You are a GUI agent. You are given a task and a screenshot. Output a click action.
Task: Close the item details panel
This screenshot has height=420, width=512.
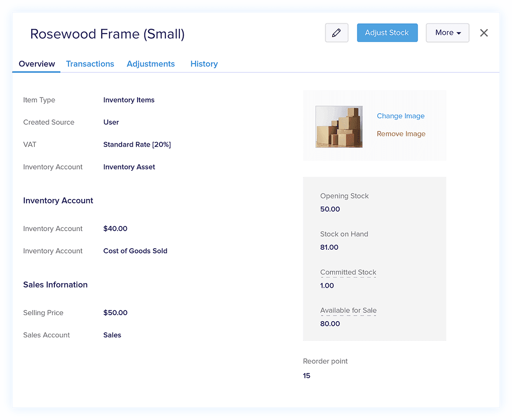point(484,33)
